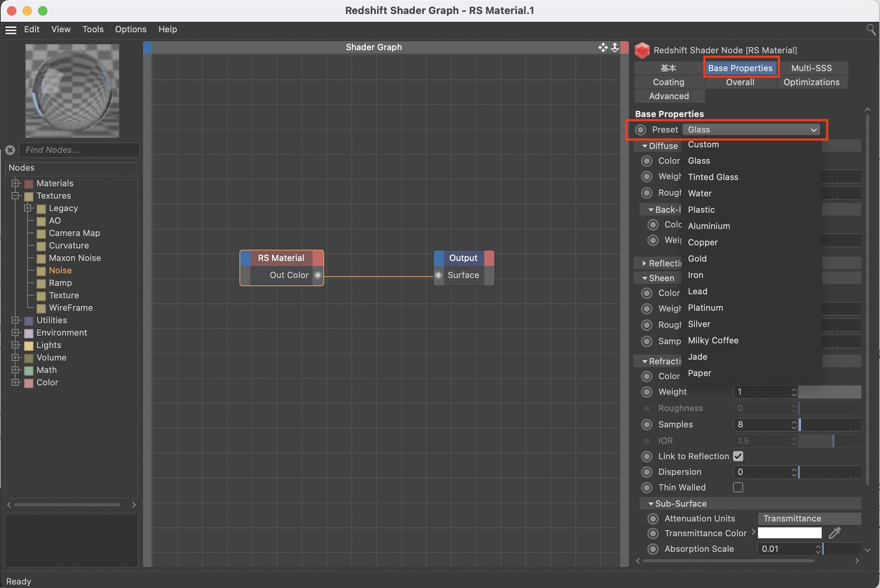Click the search magnifier icon at top right
The height and width of the screenshot is (588, 880).
coord(871,29)
